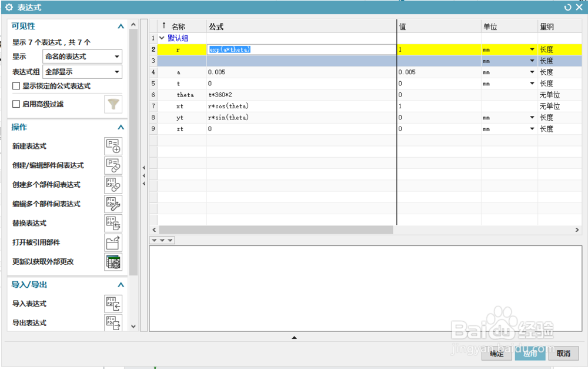Screen dimensions: 588x369
Task: Open the unit dropdown for expression a
Action: tap(532, 72)
